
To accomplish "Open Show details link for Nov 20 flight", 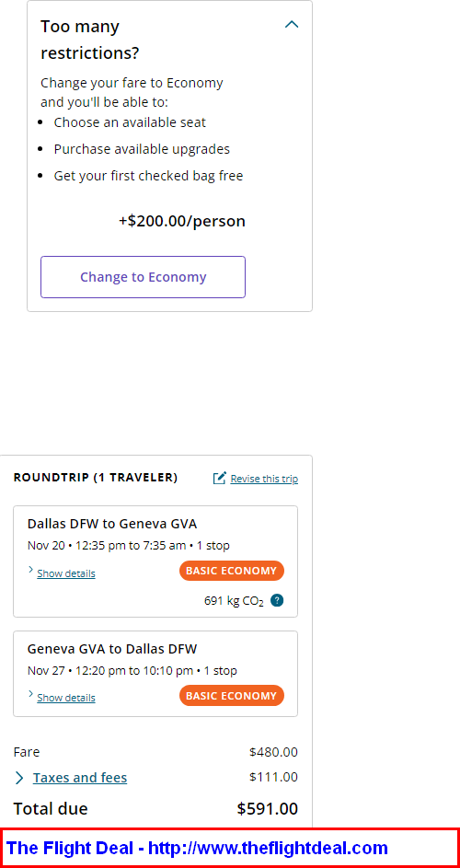I will pyautogui.click(x=66, y=573).
